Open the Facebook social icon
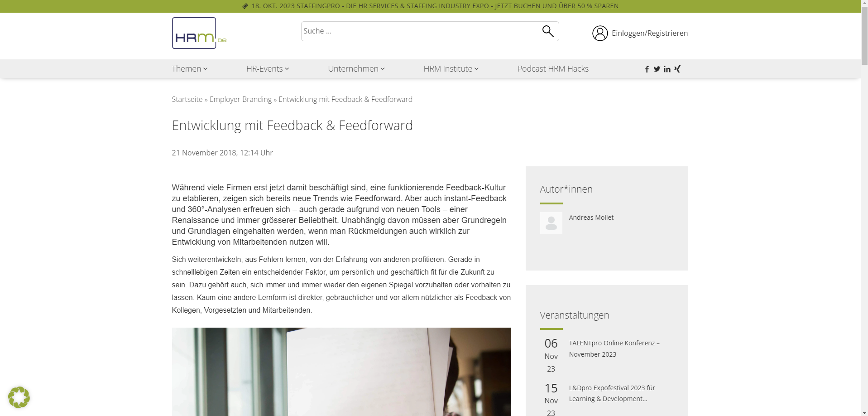This screenshot has width=868, height=416. [647, 69]
